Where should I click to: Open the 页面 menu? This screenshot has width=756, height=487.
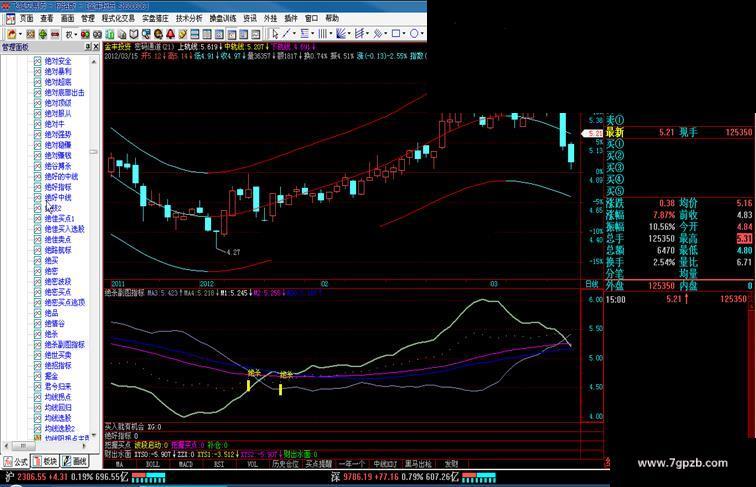[26, 18]
